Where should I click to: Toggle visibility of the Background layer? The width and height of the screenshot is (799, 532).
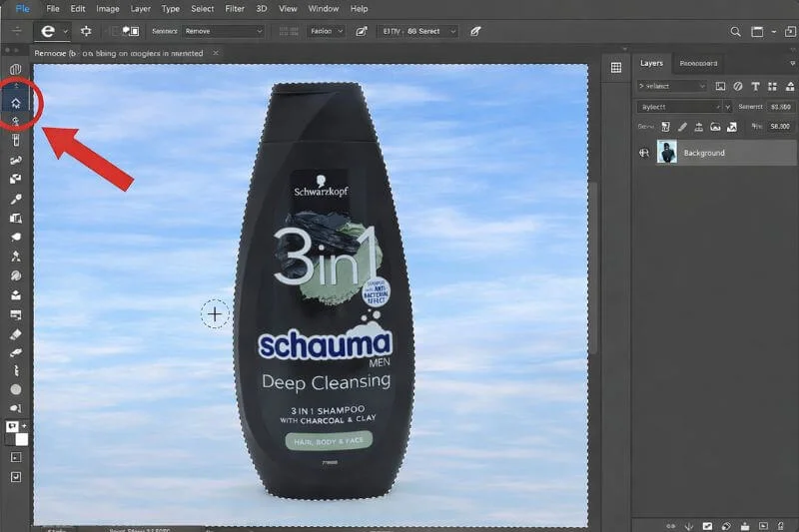point(644,153)
